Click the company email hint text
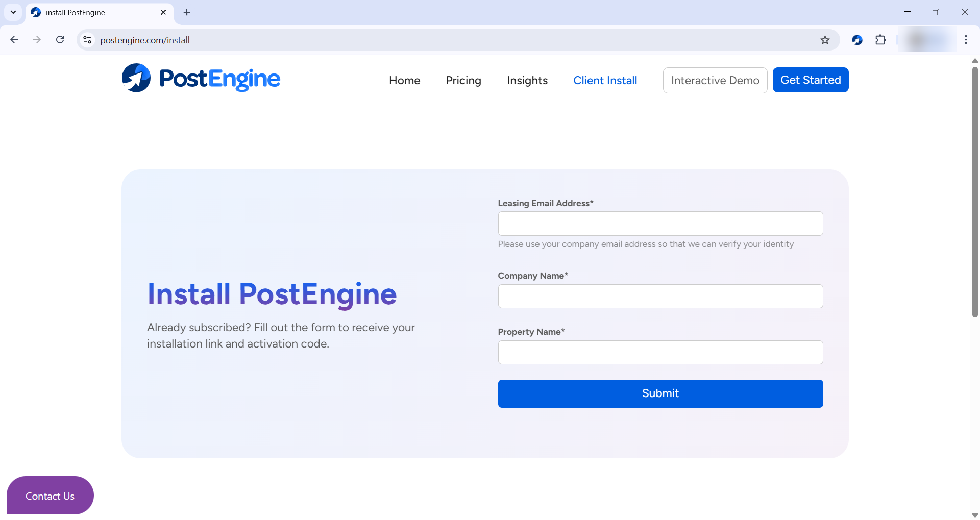Screen dimensions: 980x520 point(646,244)
